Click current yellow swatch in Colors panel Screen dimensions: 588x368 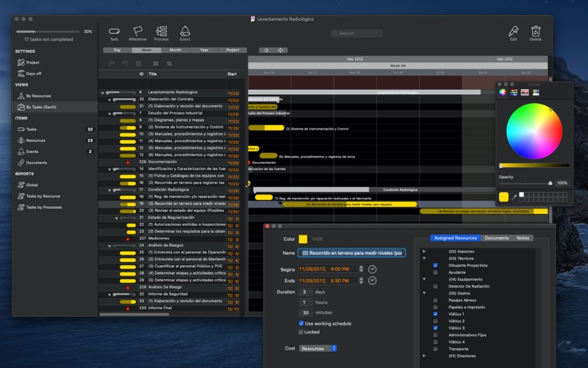[503, 197]
